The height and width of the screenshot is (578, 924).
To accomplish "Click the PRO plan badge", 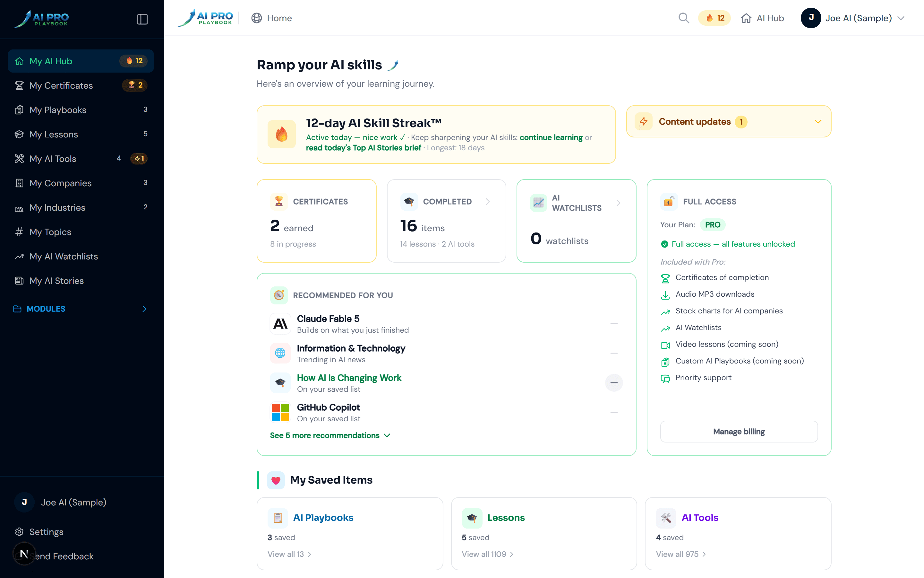I will point(713,225).
